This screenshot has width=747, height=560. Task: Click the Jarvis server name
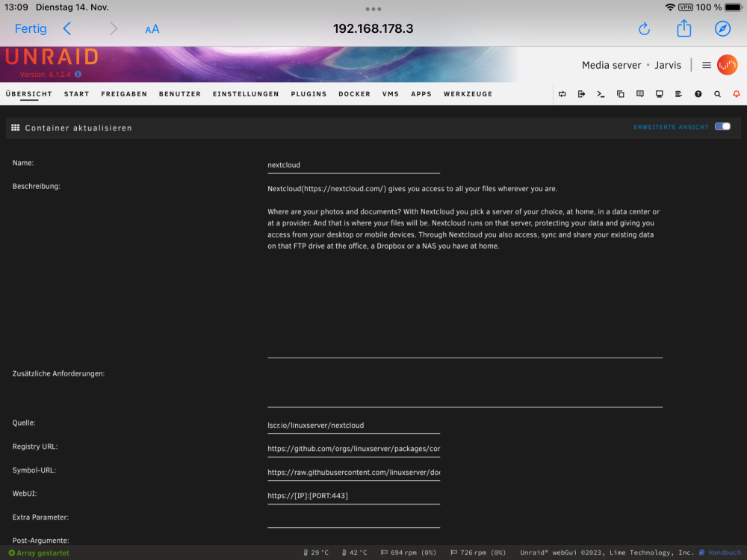[667, 65]
